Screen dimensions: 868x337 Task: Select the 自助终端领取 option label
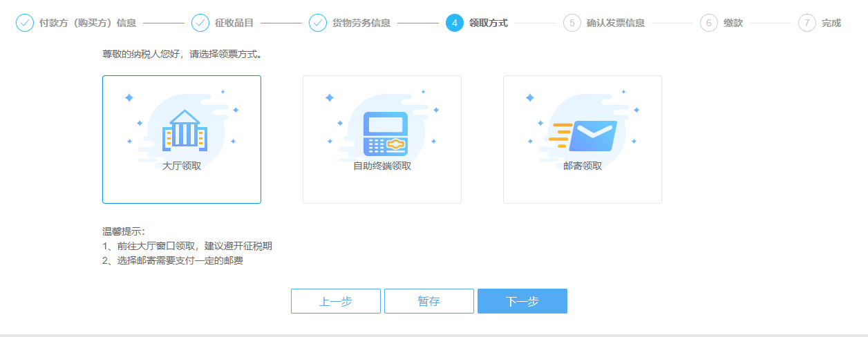tap(382, 166)
